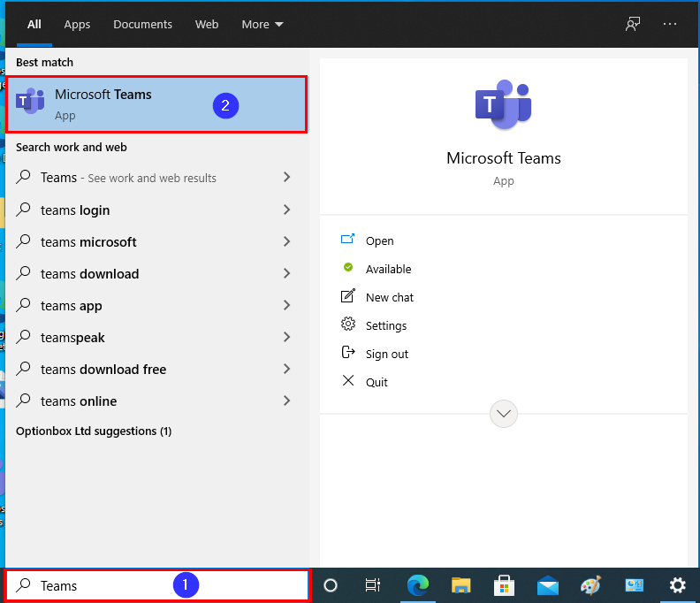
Task: Open the three-dots options menu
Action: [x=670, y=24]
